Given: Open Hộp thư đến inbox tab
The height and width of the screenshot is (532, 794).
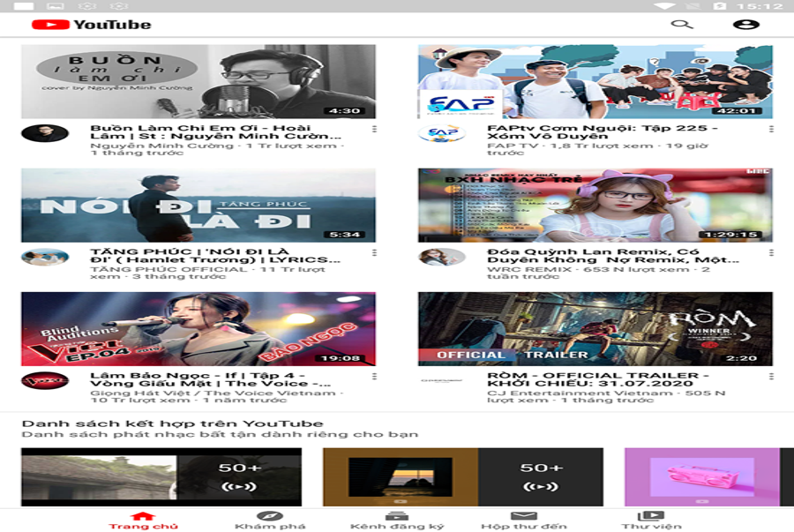Looking at the screenshot, I should pyautogui.click(x=524, y=521).
